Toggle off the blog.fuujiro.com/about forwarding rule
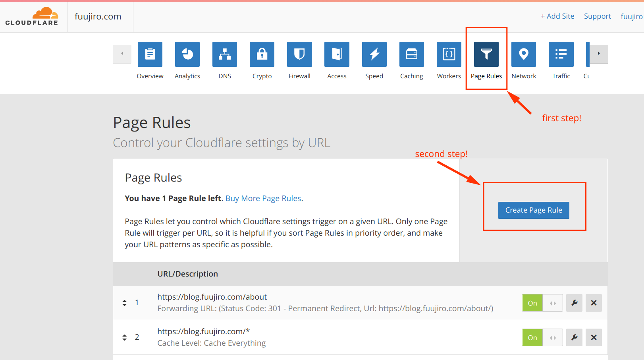 coord(542,303)
